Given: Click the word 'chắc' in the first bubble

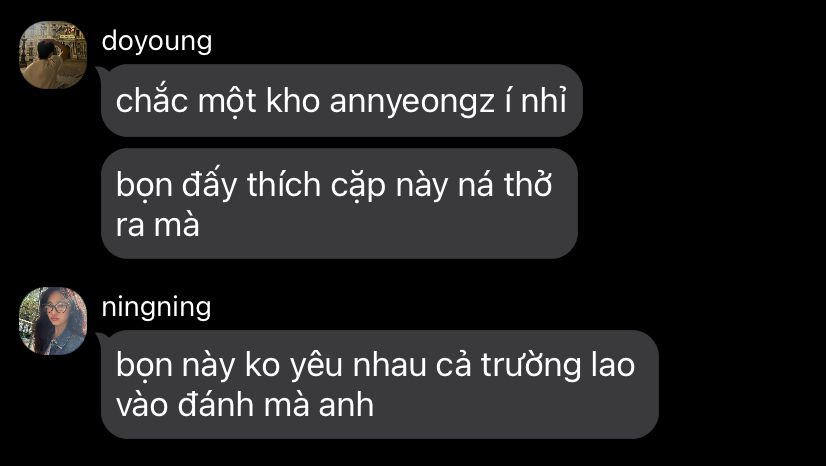Looking at the screenshot, I should click(x=152, y=100).
